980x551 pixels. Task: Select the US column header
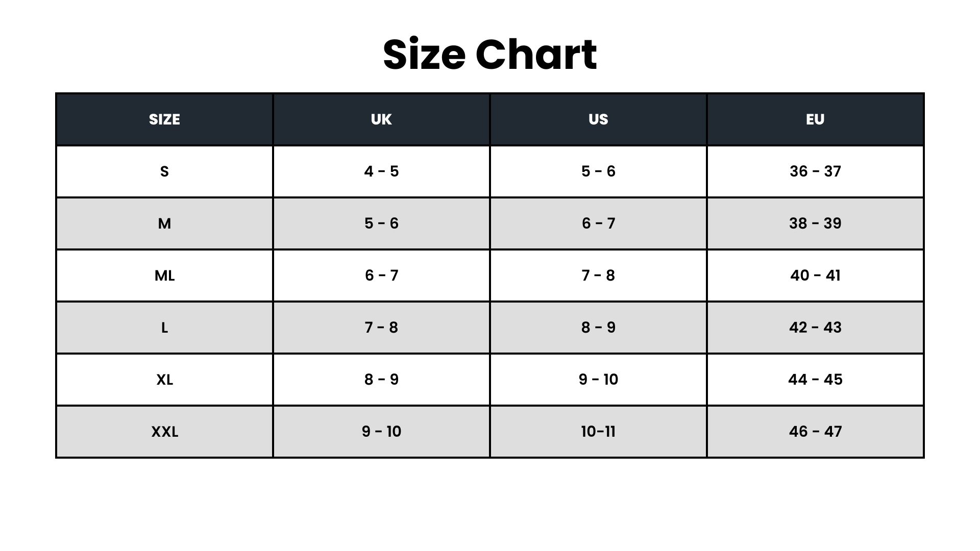598,119
